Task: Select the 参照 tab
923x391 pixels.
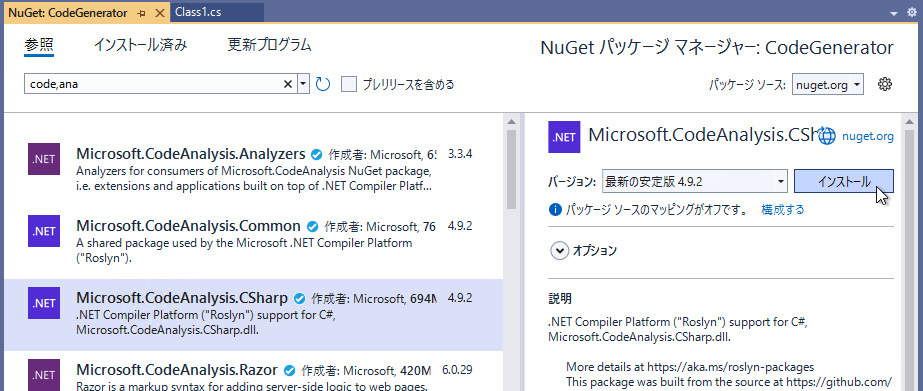Action: [x=39, y=45]
